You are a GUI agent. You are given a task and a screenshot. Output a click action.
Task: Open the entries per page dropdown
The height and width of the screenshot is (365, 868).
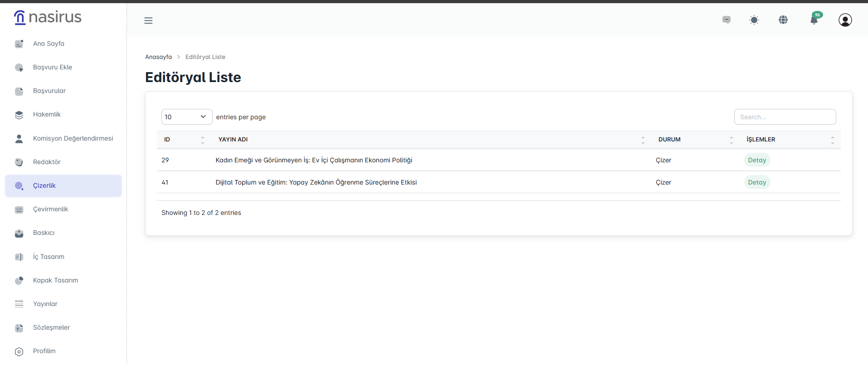187,117
